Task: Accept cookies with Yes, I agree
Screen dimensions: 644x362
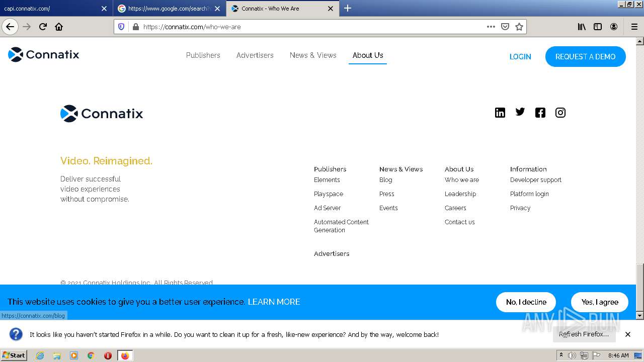Action: pos(600,302)
